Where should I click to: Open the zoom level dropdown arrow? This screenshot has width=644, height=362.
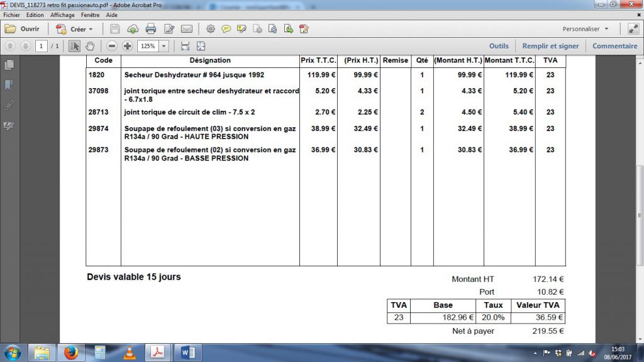pyautogui.click(x=164, y=46)
